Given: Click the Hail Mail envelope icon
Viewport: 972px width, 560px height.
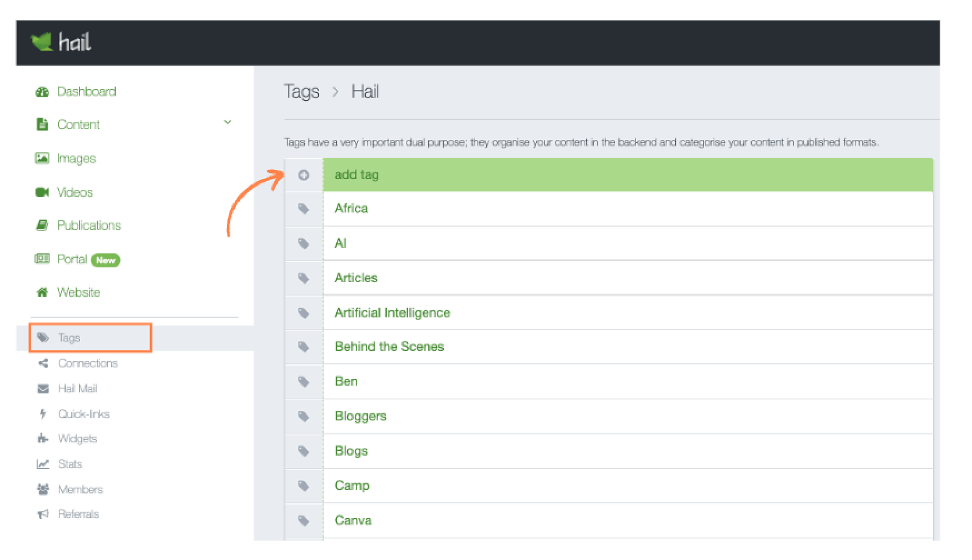Looking at the screenshot, I should tap(43, 389).
